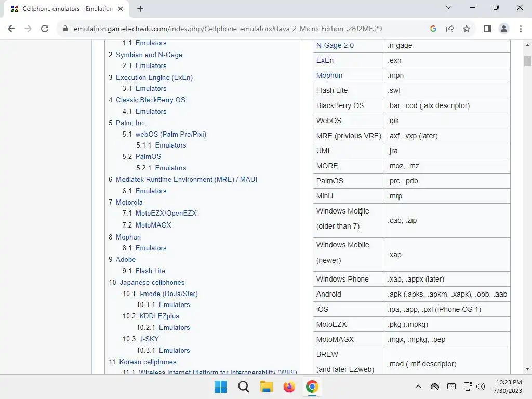
Task: Open Windows taskbar search
Action: click(243, 387)
